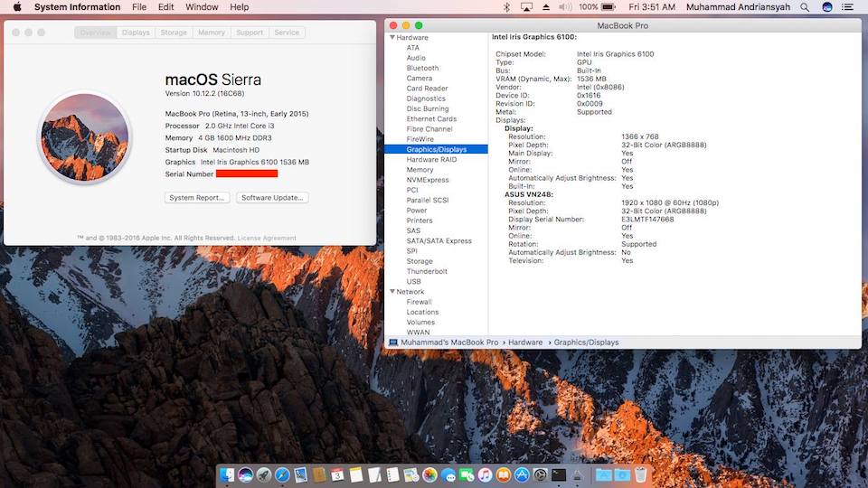Open the File menu
The height and width of the screenshot is (488, 868).
(x=139, y=7)
